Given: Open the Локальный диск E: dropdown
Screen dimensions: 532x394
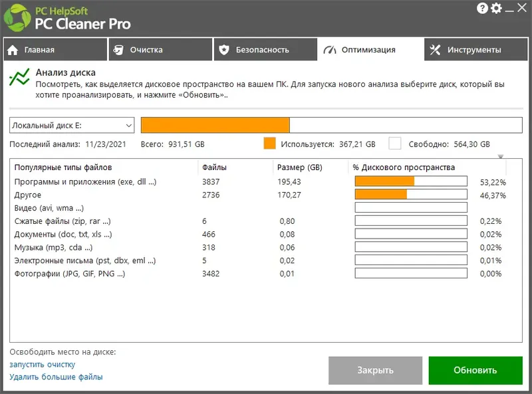Looking at the screenshot, I should 72,126.
